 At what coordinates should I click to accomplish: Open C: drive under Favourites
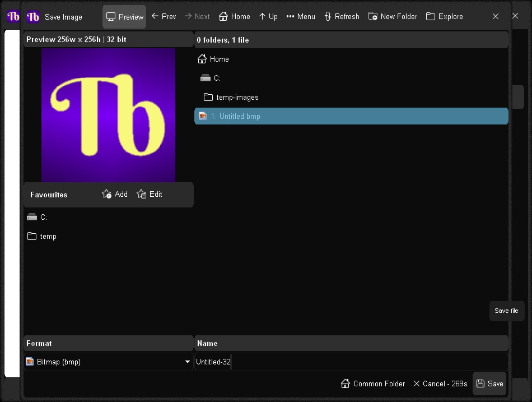[109, 217]
